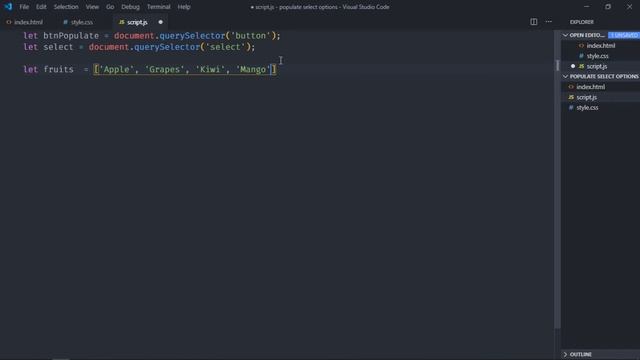Open index.html under Open Editors

pyautogui.click(x=601, y=46)
